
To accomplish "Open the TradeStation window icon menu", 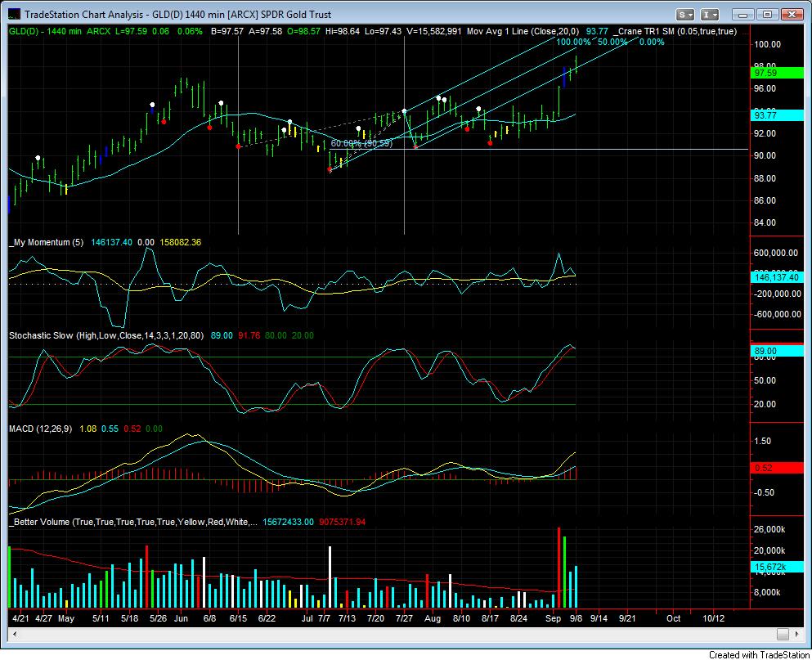I will (x=15, y=15).
